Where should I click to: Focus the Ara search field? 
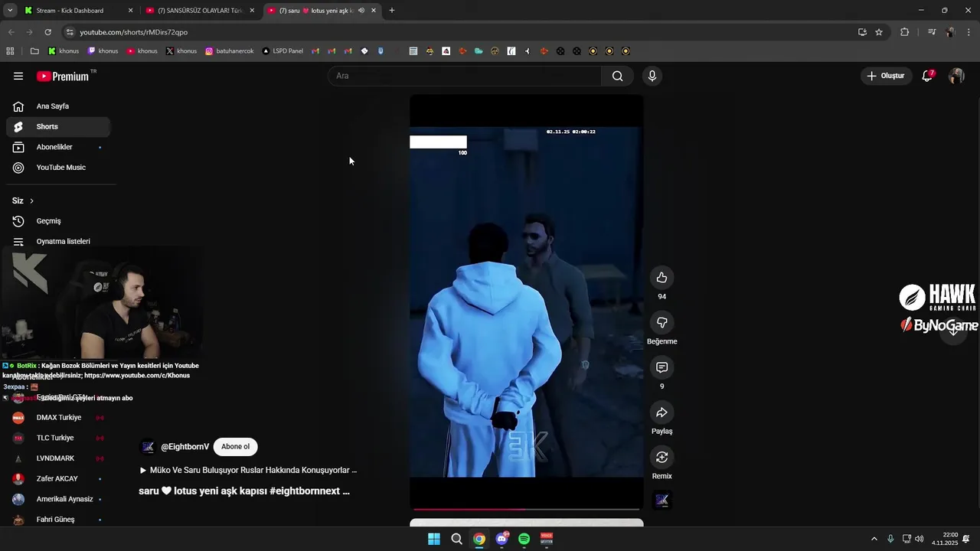pyautogui.click(x=465, y=76)
